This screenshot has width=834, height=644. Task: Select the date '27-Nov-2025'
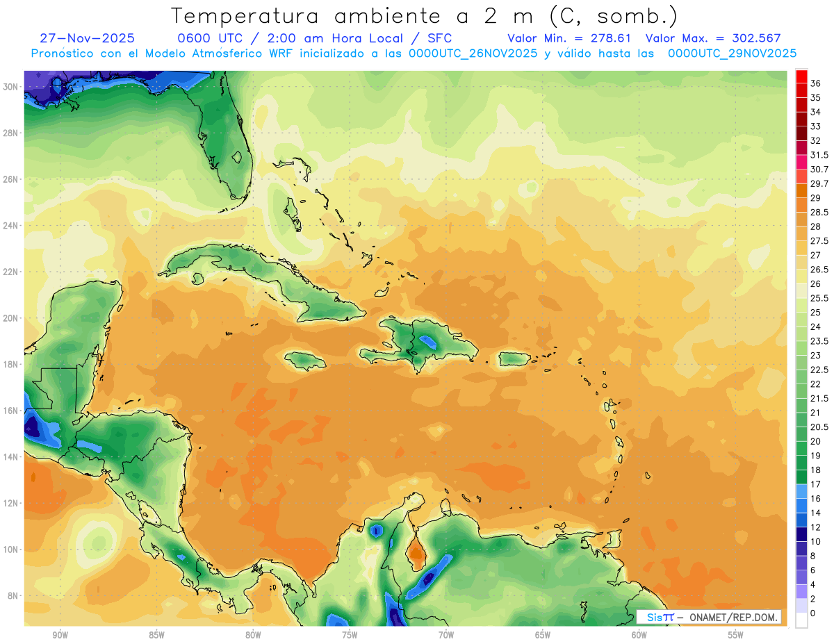[87, 39]
